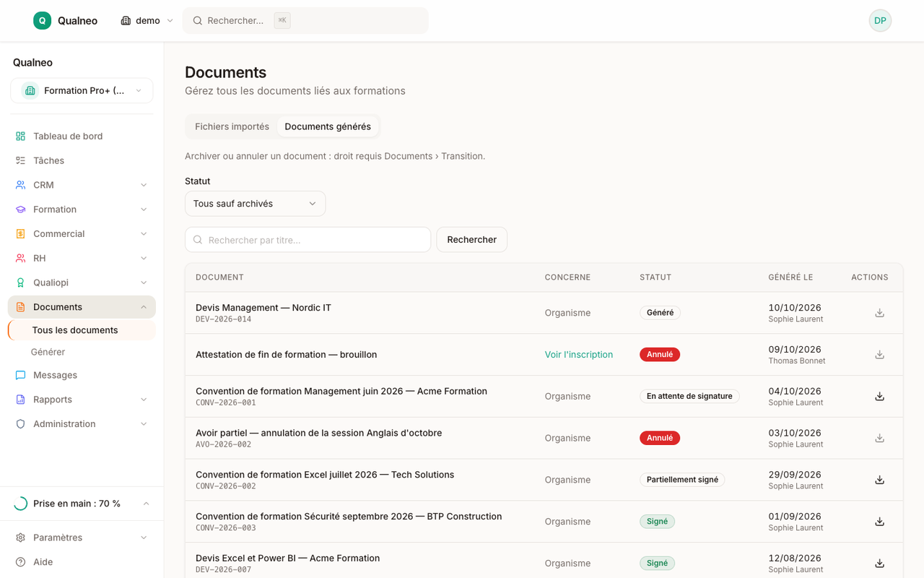
Task: Click the Qualiopi badge icon
Action: (x=20, y=282)
